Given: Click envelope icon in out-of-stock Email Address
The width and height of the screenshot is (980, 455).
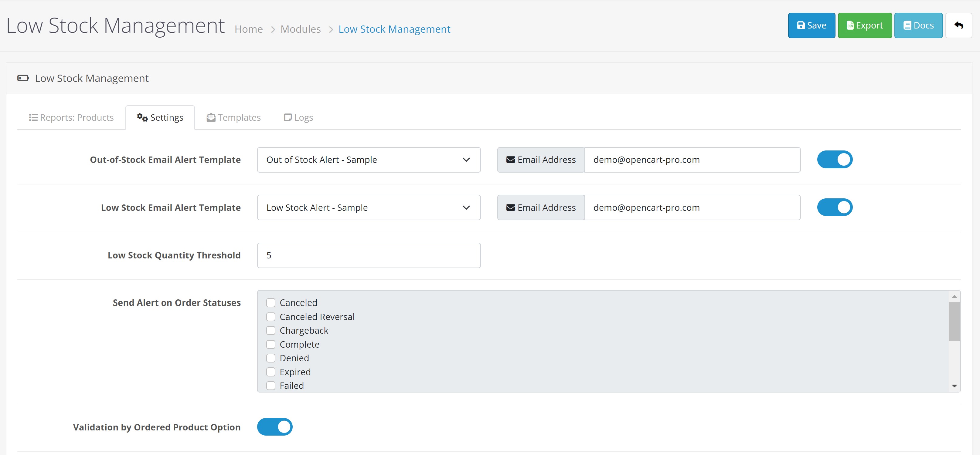Looking at the screenshot, I should click(x=511, y=160).
